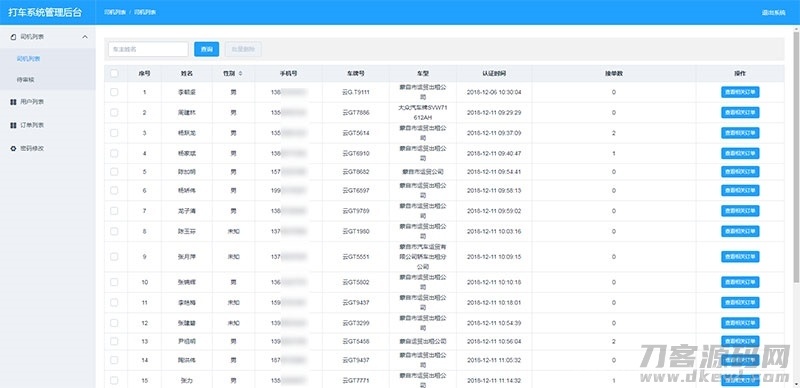
Task: Click the 未知 gender cell in row 8
Action: 233,231
